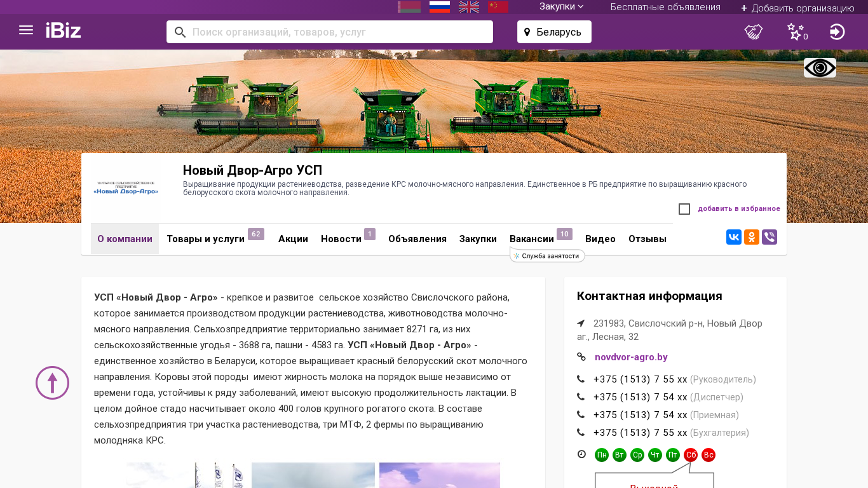Select Belarusian language flag
Screen dimensions: 868x488
pyautogui.click(x=409, y=7)
